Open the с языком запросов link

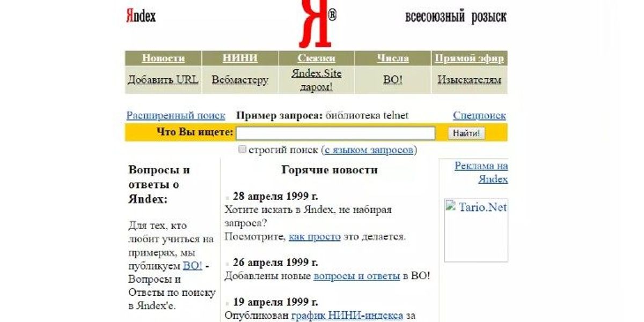(369, 150)
